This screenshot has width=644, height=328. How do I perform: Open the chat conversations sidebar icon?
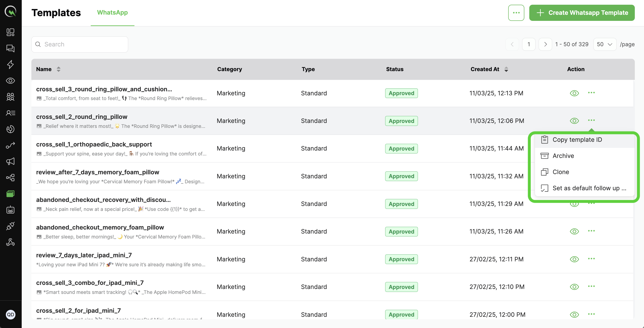point(10,48)
